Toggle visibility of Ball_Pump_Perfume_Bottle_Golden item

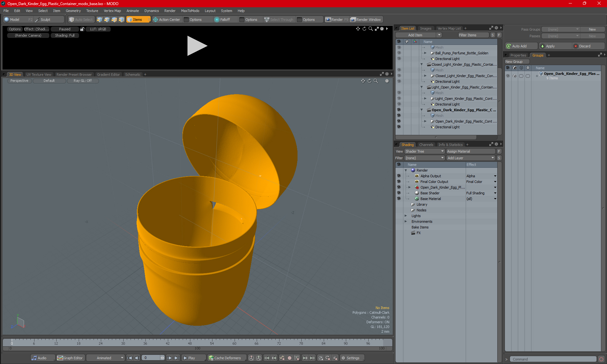[x=399, y=53]
